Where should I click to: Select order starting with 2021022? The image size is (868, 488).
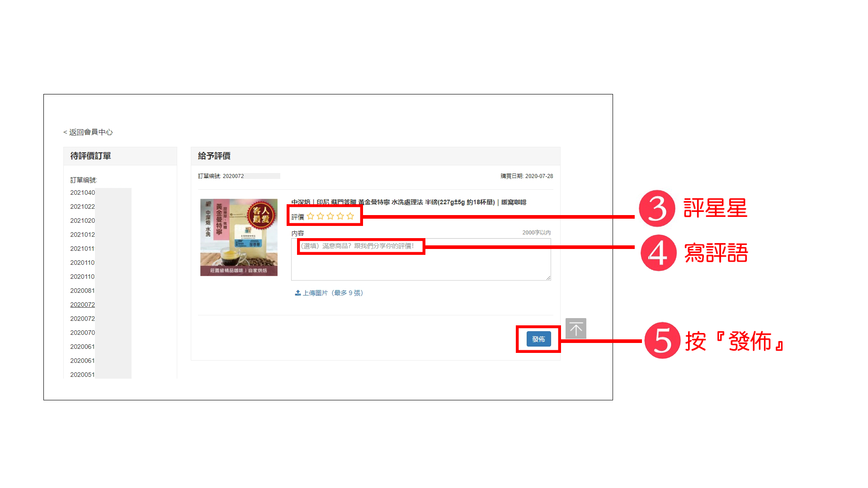(82, 206)
